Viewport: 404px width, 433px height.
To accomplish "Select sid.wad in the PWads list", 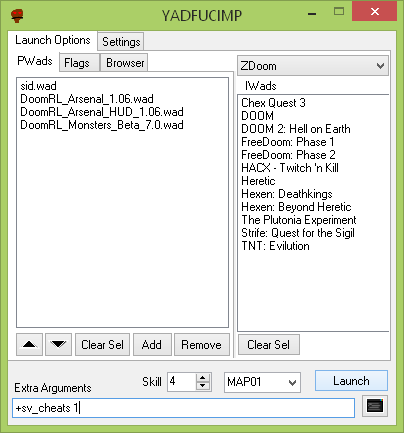I will pos(38,86).
